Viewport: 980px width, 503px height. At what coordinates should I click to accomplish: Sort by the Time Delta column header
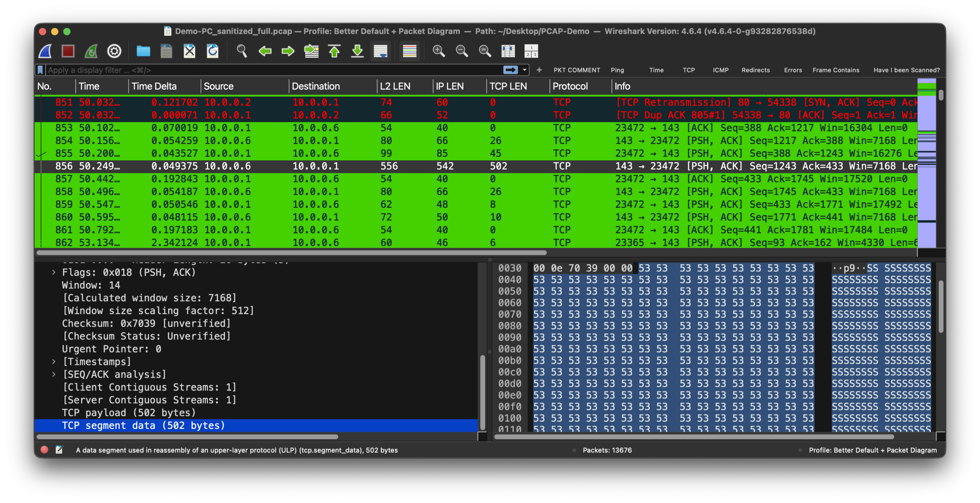(164, 86)
